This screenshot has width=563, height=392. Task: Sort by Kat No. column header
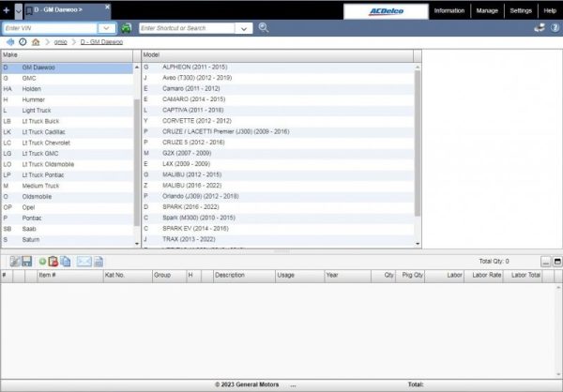[128, 276]
